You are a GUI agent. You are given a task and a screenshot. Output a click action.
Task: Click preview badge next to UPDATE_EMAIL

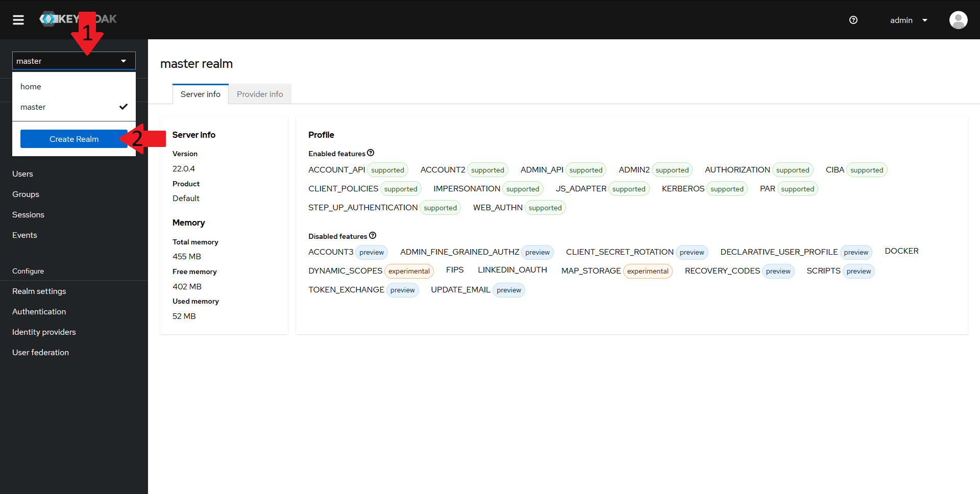[509, 290]
